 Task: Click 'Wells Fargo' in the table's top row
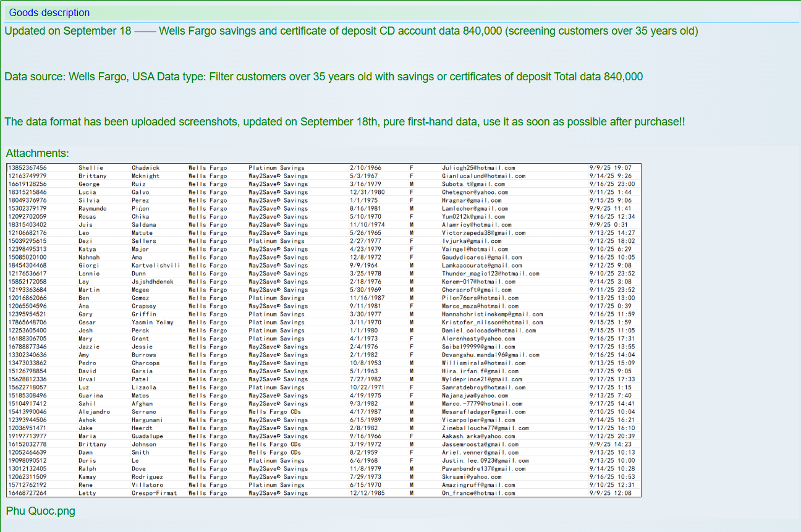coord(208,168)
